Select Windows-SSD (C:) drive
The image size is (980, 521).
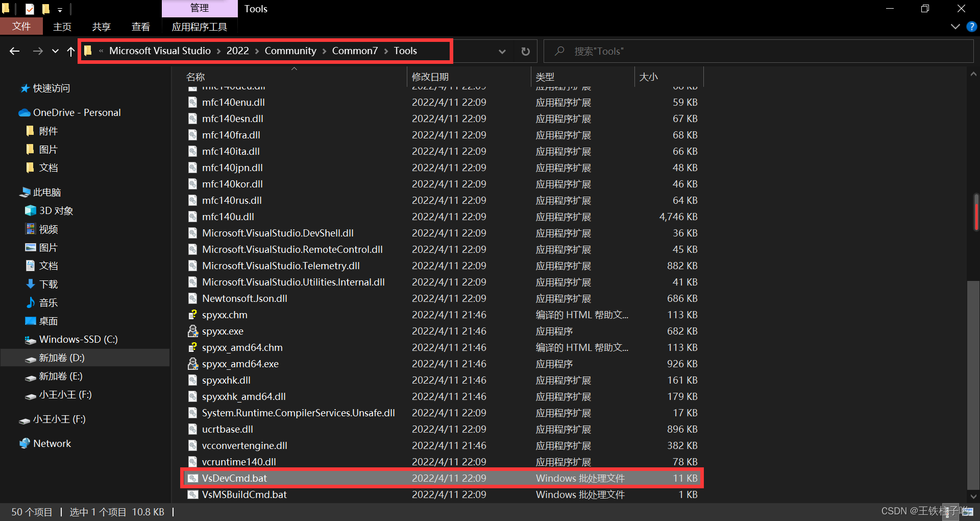pyautogui.click(x=78, y=339)
